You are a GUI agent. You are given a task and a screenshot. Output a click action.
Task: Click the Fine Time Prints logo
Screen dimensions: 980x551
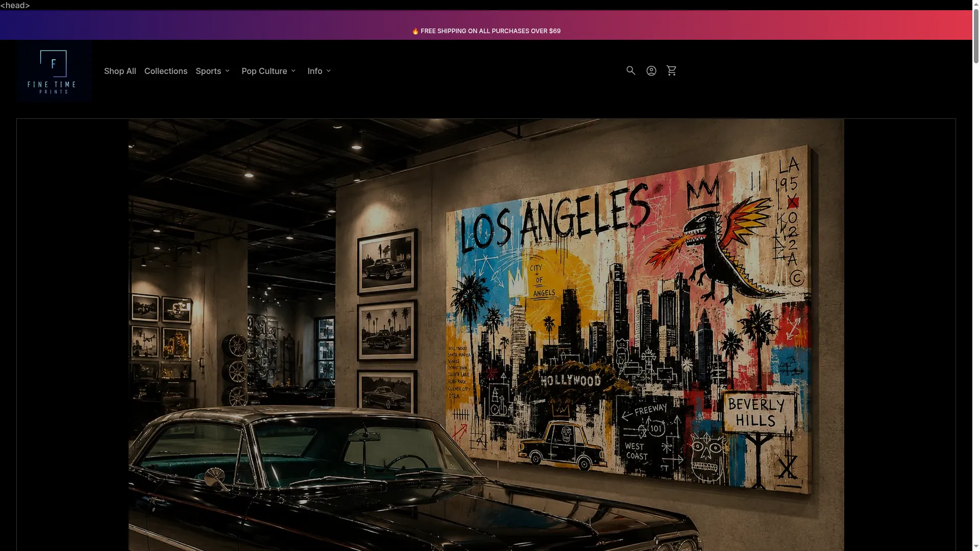[54, 71]
